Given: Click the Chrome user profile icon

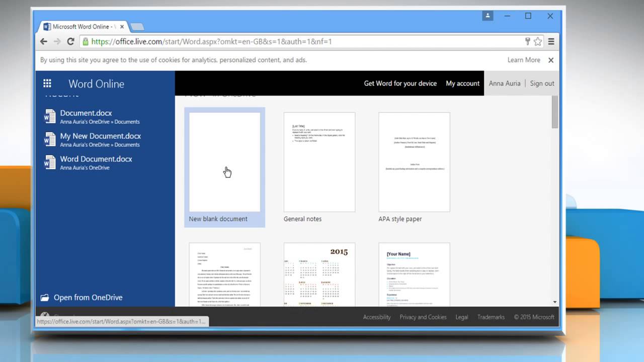Looking at the screenshot, I should tap(488, 16).
